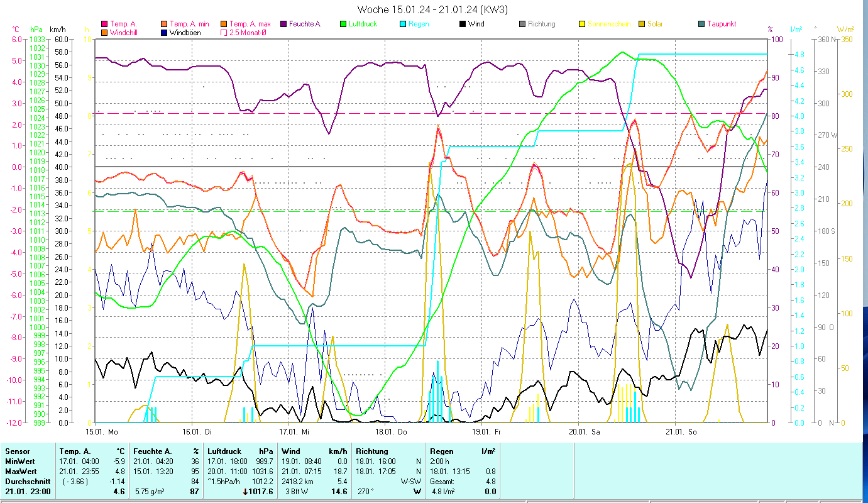This screenshot has width=868, height=503.
Task: Pick the black Wind legend swatch
Action: 462,24
